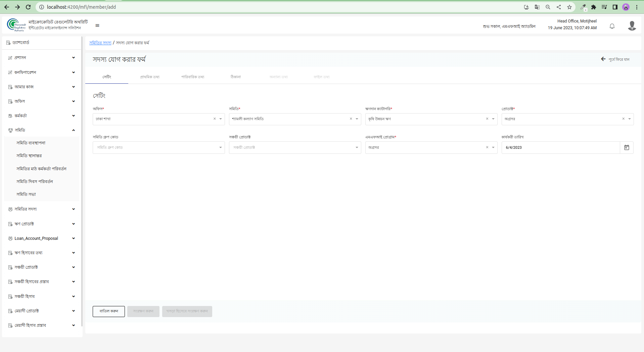This screenshot has width=644, height=352.
Task: Clear the এমএফআই প্রোগ্রাম selection
Action: pyautogui.click(x=487, y=147)
